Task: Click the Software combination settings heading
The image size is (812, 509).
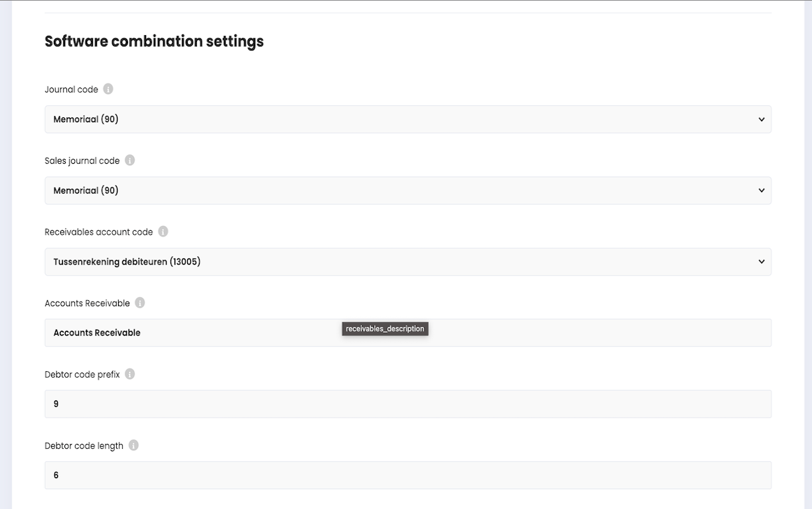Action: (x=154, y=41)
